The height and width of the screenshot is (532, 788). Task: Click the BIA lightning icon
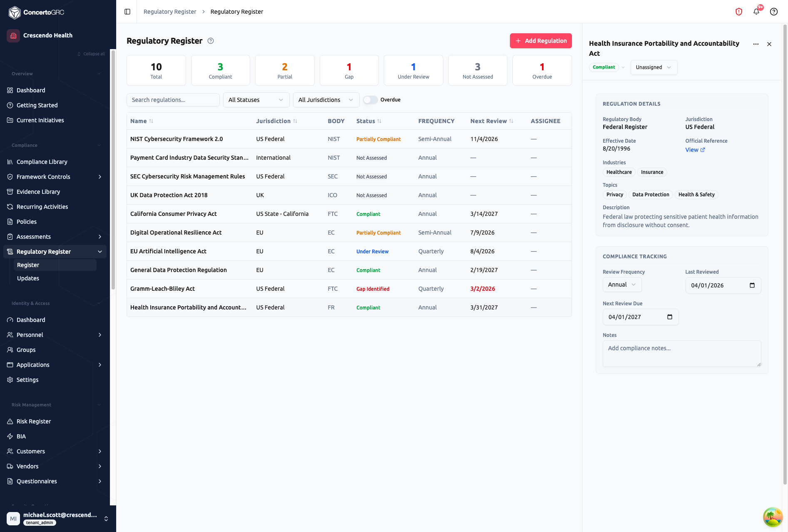[x=10, y=436]
